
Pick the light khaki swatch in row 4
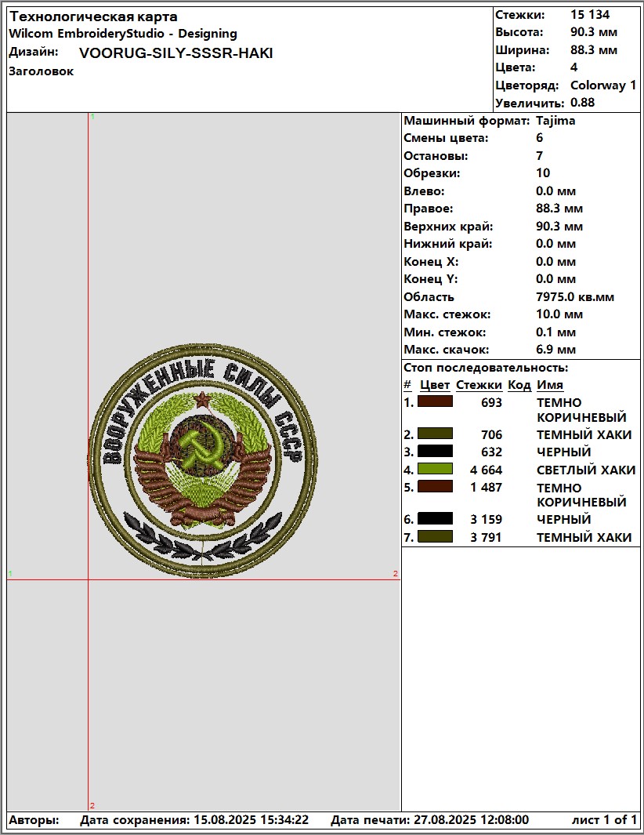pyautogui.click(x=435, y=469)
